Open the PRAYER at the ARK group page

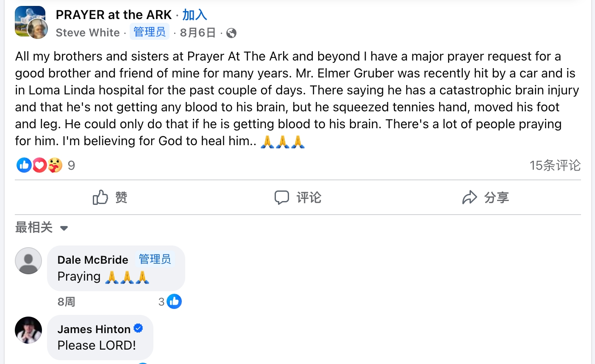pos(114,15)
